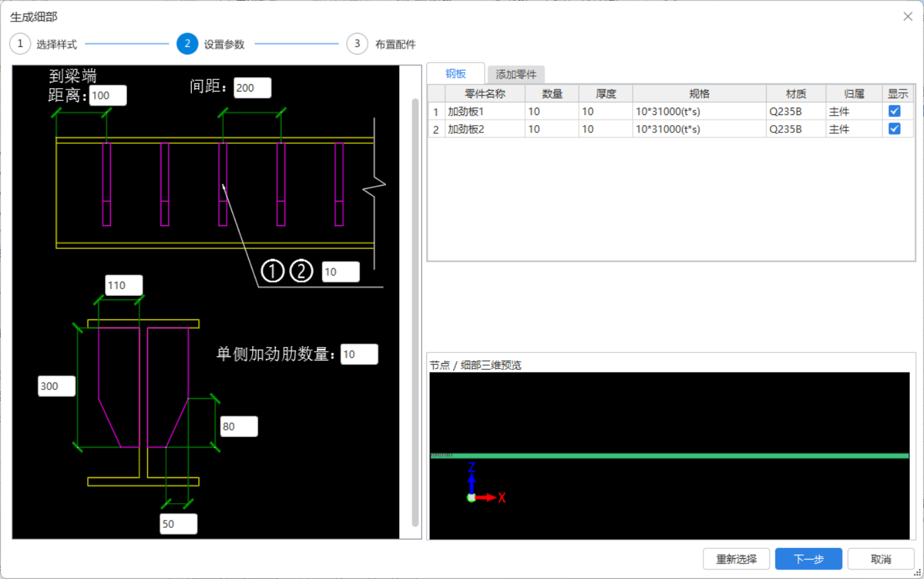Click circled number 1 part label

tap(273, 272)
